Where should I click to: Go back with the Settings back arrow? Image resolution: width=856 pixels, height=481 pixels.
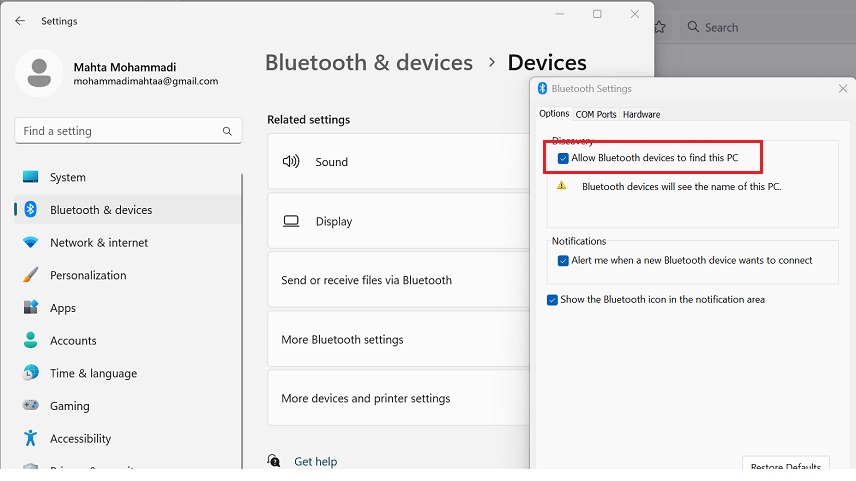point(20,21)
